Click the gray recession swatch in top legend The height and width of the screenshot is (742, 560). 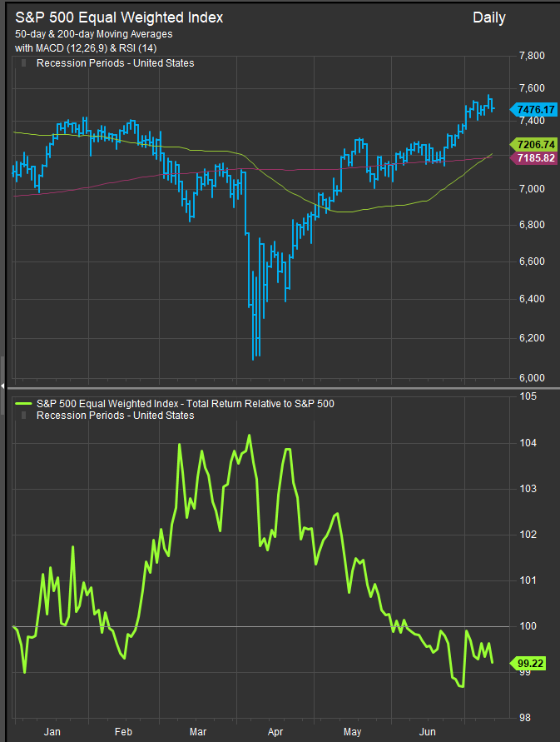coord(22,63)
